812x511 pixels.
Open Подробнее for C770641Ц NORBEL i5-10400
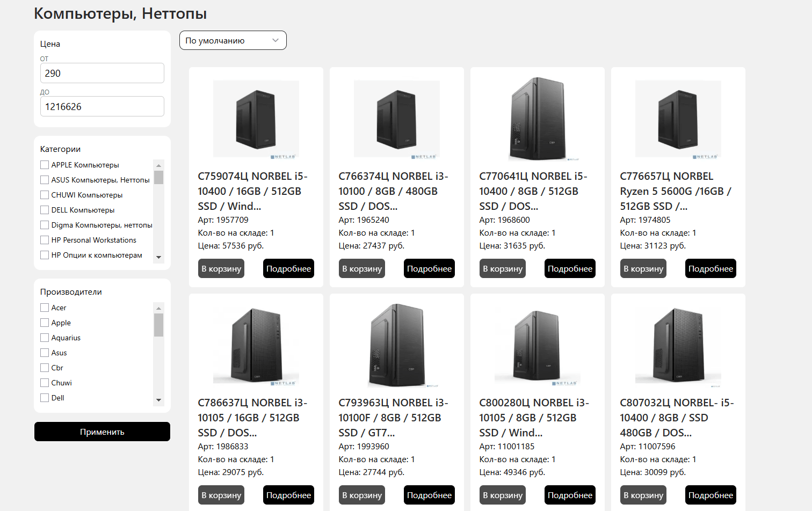[x=570, y=268]
